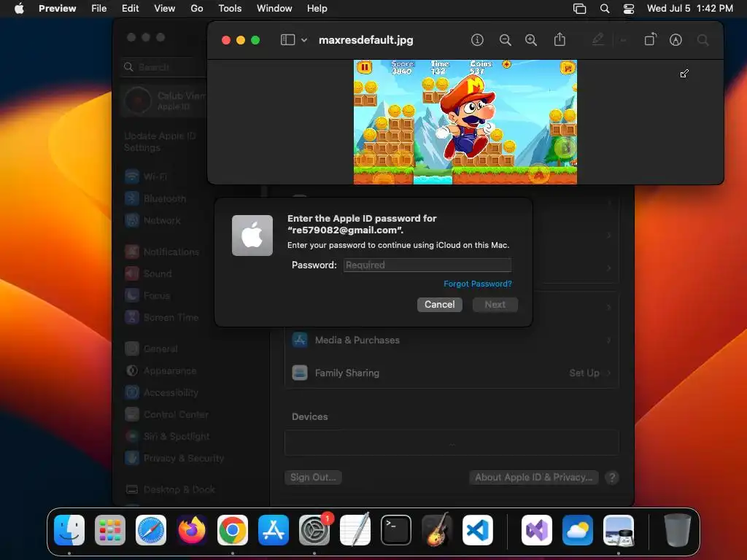This screenshot has width=747, height=560.
Task: Open the View menu
Action: point(164,9)
